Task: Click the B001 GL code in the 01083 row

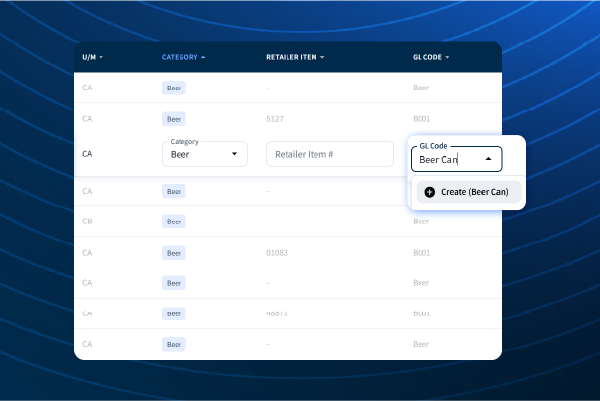Action: (x=422, y=252)
